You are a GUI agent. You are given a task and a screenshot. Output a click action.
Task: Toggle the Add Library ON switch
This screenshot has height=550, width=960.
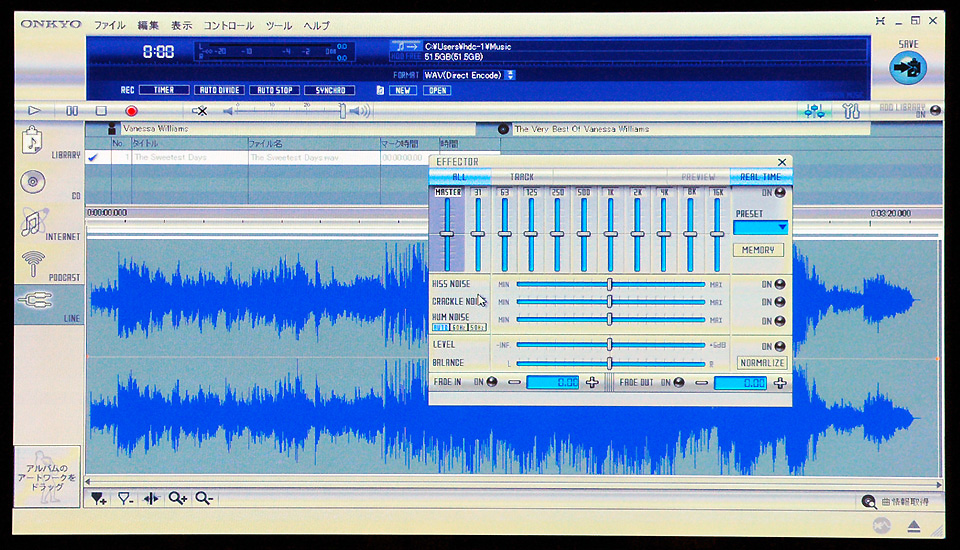tap(935, 111)
